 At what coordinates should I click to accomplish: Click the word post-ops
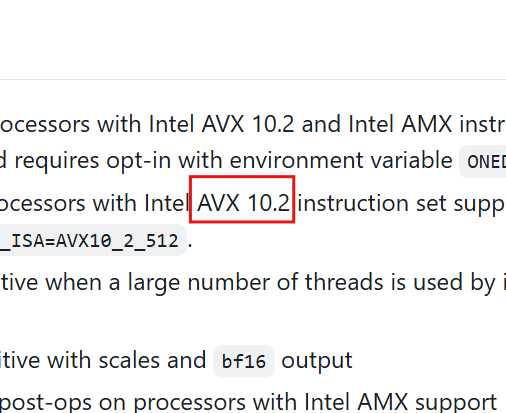(x=46, y=403)
